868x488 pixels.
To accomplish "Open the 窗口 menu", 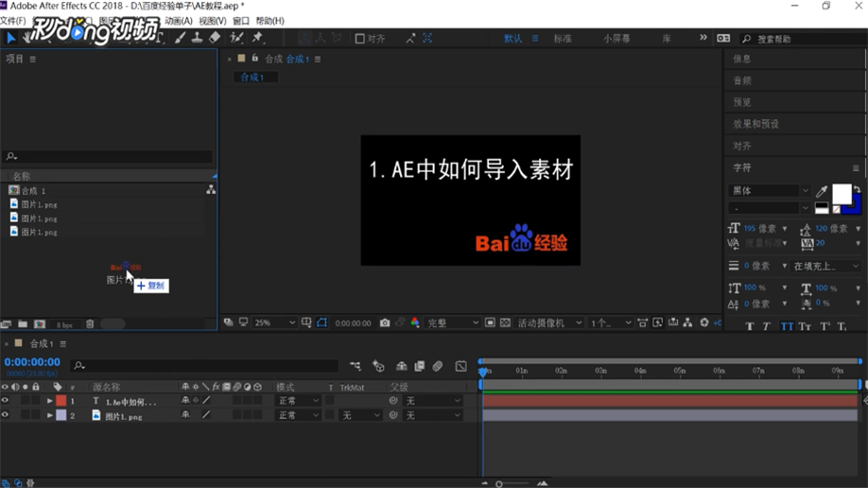I will [x=241, y=21].
